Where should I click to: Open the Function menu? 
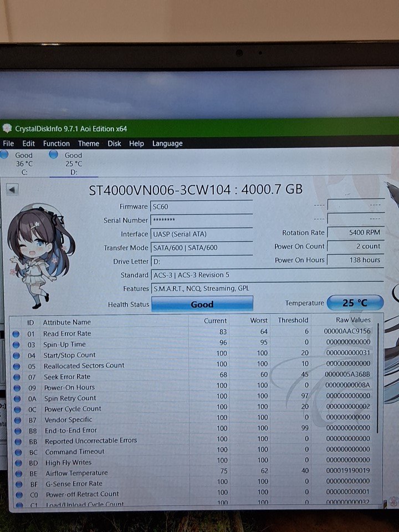57,144
